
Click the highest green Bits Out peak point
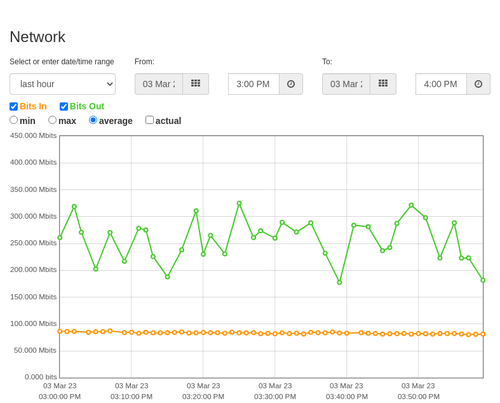(x=239, y=203)
